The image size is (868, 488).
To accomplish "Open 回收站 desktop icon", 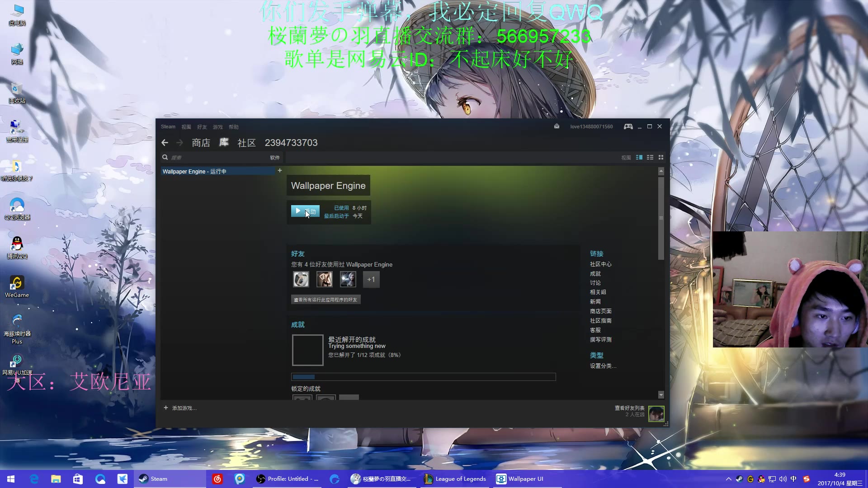I will click(x=17, y=92).
